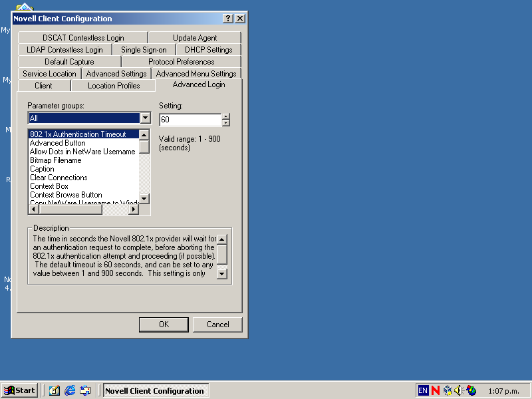532x399 pixels.
Task: Click the Setting value field showing 60
Action: point(190,120)
